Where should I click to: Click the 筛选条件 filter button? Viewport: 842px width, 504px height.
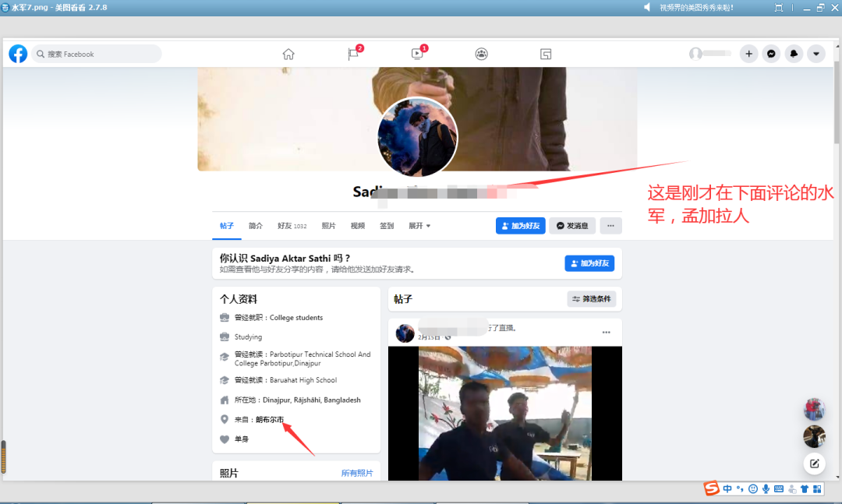(591, 299)
